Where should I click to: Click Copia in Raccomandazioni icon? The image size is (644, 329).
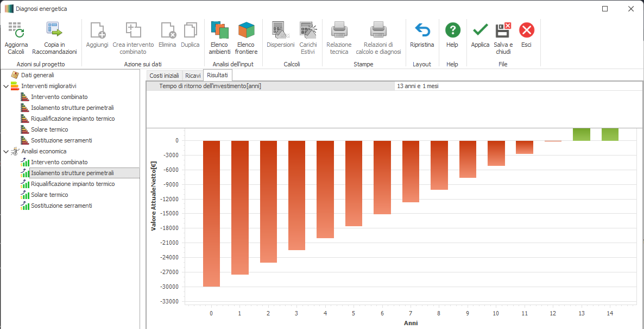point(54,30)
